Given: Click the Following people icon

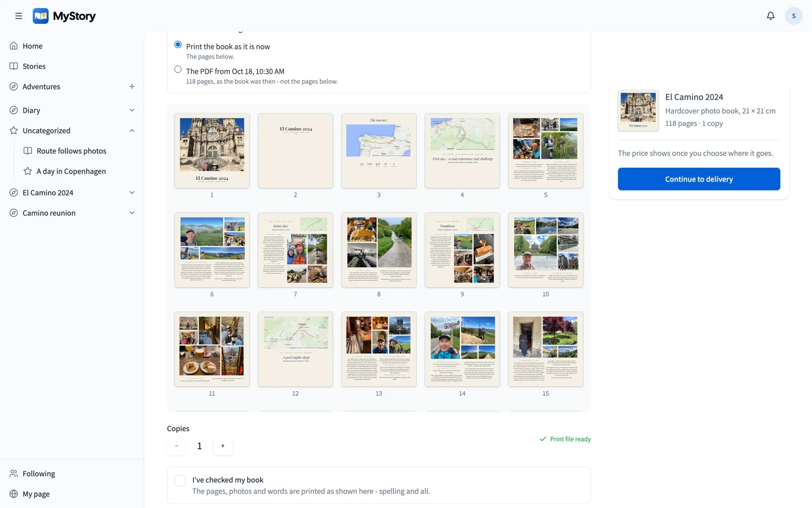Looking at the screenshot, I should [x=14, y=473].
